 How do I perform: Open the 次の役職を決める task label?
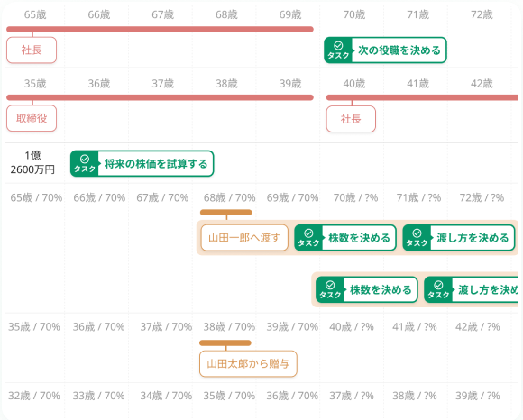[x=399, y=50]
